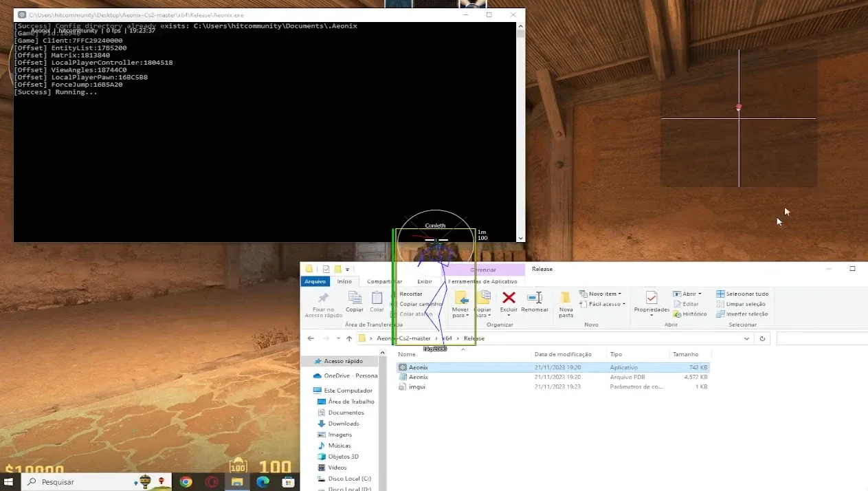Open Opera browser from the taskbar

click(x=212, y=482)
